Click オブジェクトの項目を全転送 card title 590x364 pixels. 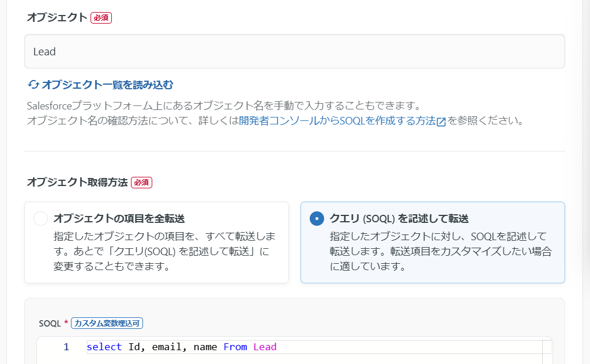119,219
